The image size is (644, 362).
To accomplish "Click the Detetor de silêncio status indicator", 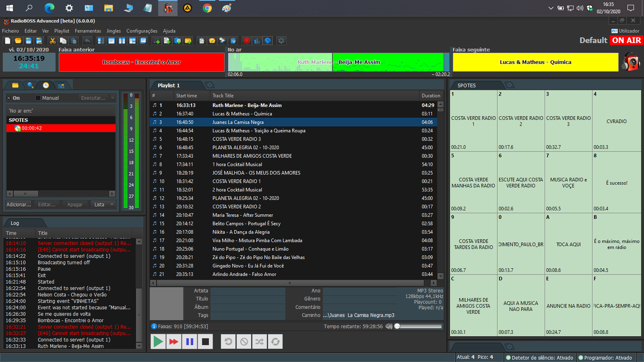I will coord(540,358).
